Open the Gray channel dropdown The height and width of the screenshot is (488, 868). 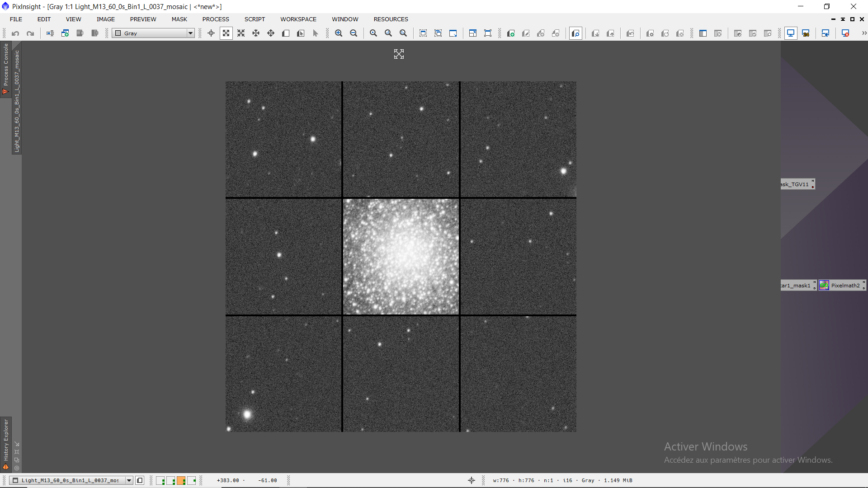point(190,33)
